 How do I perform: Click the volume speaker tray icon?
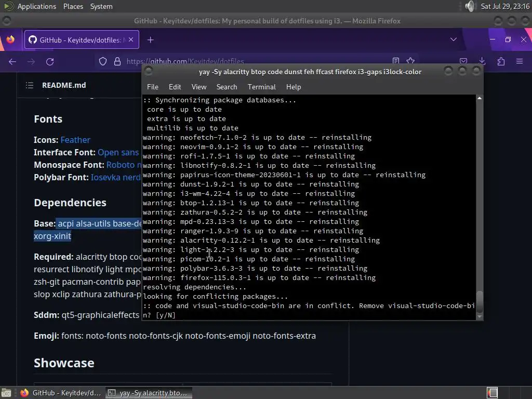[x=470, y=6]
